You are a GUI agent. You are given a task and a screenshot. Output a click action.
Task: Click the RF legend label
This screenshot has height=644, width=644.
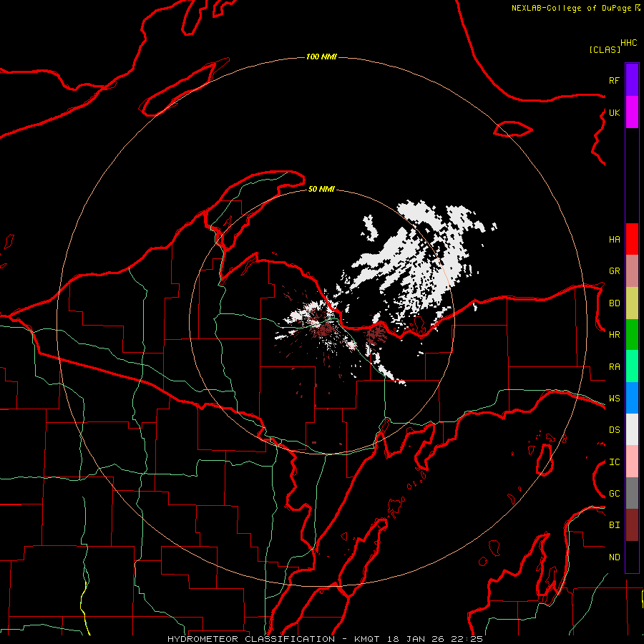pos(614,80)
